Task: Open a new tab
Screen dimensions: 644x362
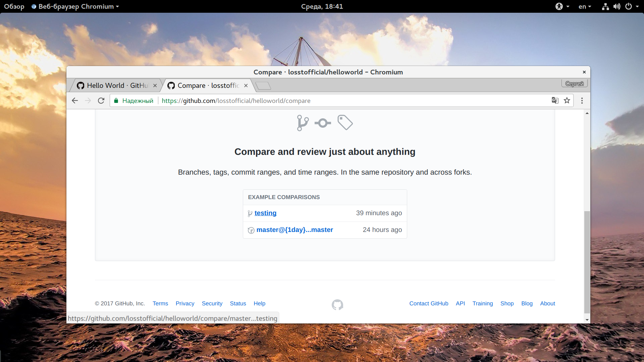Action: [x=263, y=86]
